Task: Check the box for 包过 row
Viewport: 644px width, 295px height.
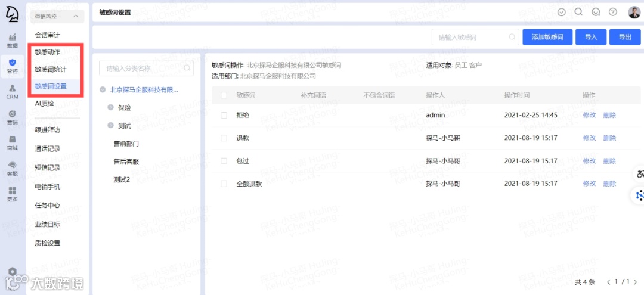Action: coord(224,161)
